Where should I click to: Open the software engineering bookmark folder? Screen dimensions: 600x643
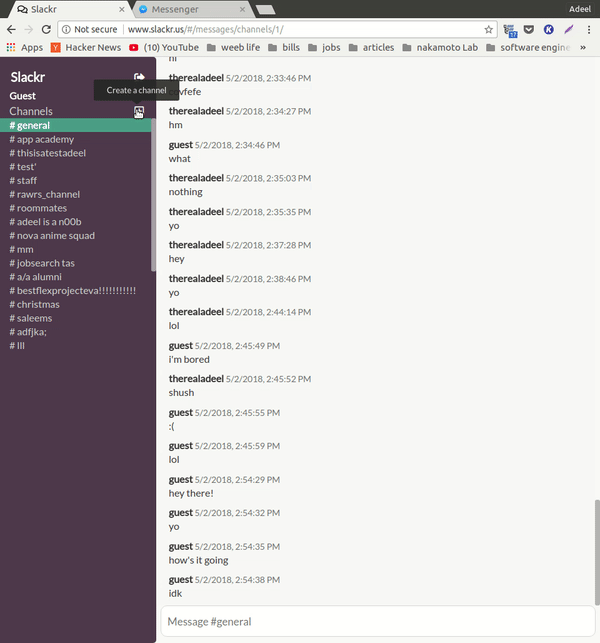click(x=529, y=48)
